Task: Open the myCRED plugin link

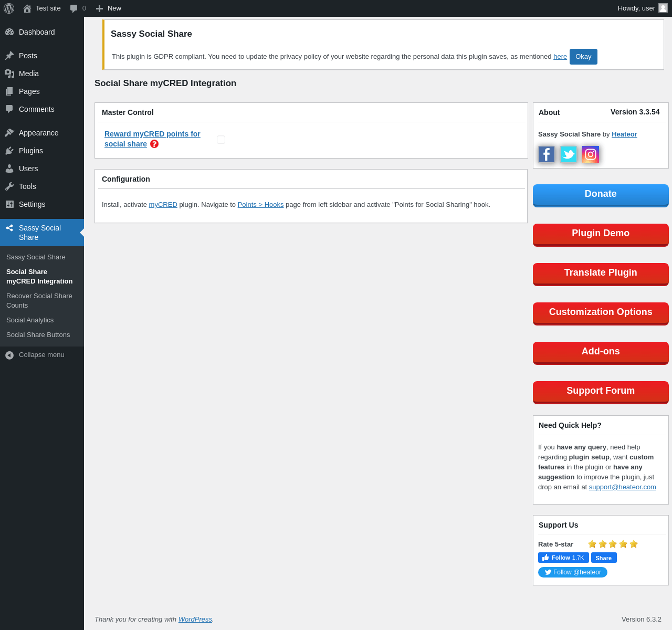Action: [x=163, y=205]
